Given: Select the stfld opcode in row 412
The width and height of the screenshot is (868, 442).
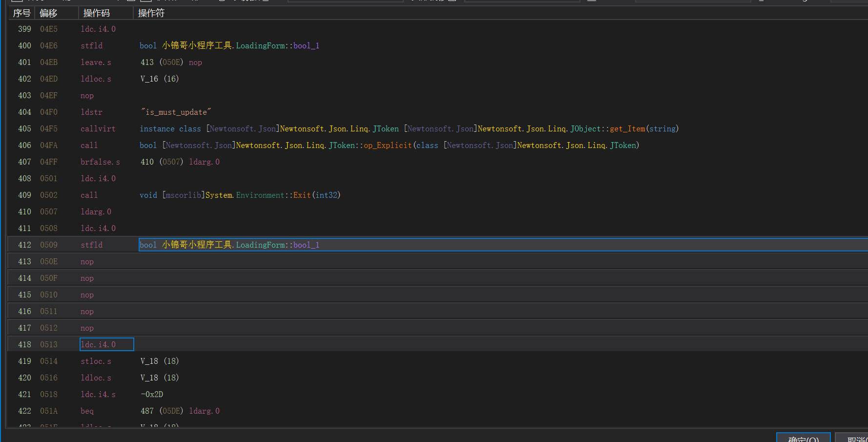Looking at the screenshot, I should click(x=92, y=245).
